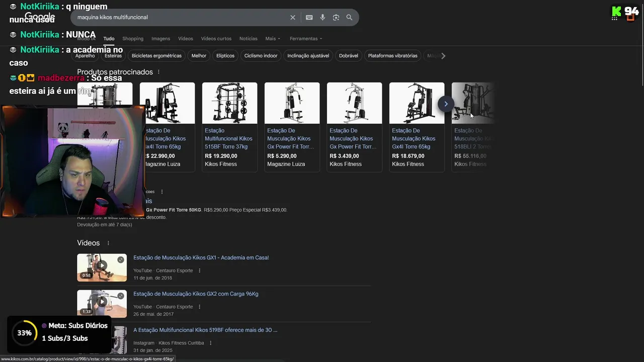
Task: Open Estação Multifuncional Kikos 515BF Torre 37kg link
Action: click(228, 139)
